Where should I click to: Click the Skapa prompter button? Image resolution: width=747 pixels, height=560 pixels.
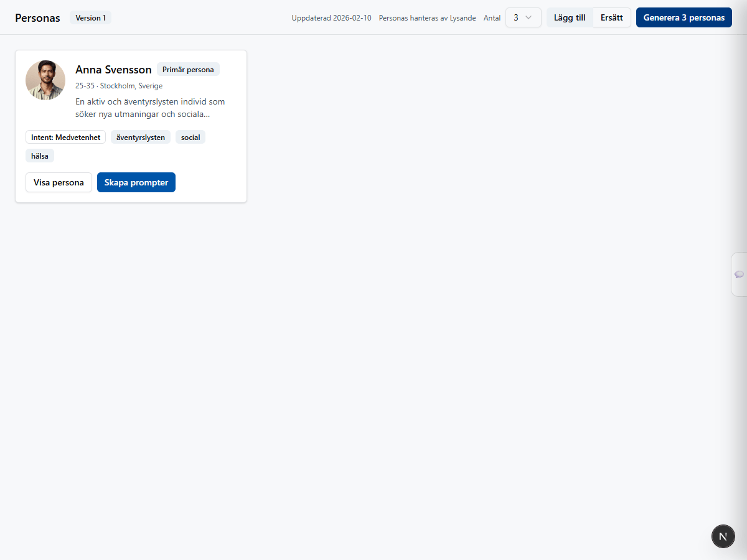tap(136, 182)
